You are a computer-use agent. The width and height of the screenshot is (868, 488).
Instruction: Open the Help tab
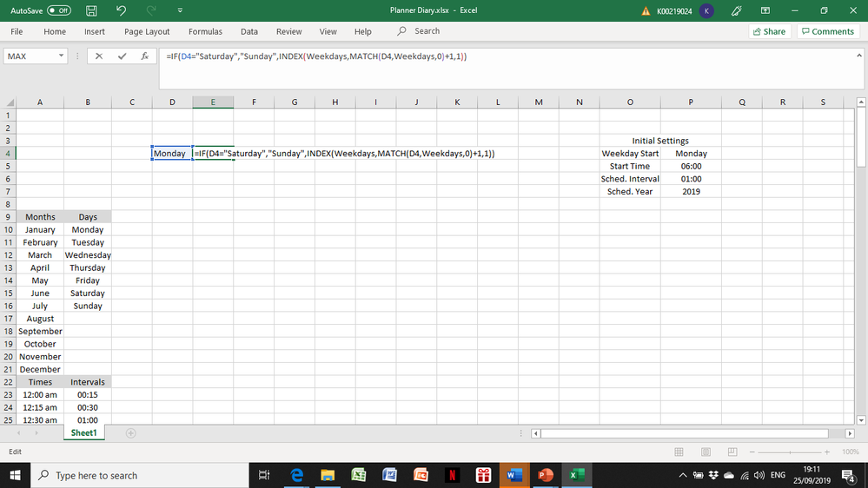point(362,31)
